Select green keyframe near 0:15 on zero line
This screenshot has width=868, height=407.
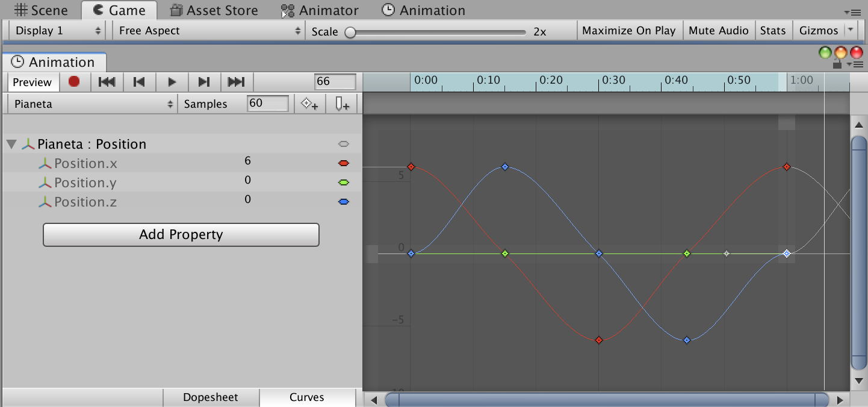[x=505, y=253]
